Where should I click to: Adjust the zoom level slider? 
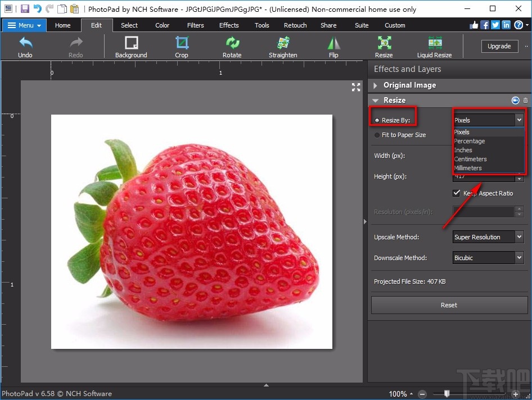point(448,394)
